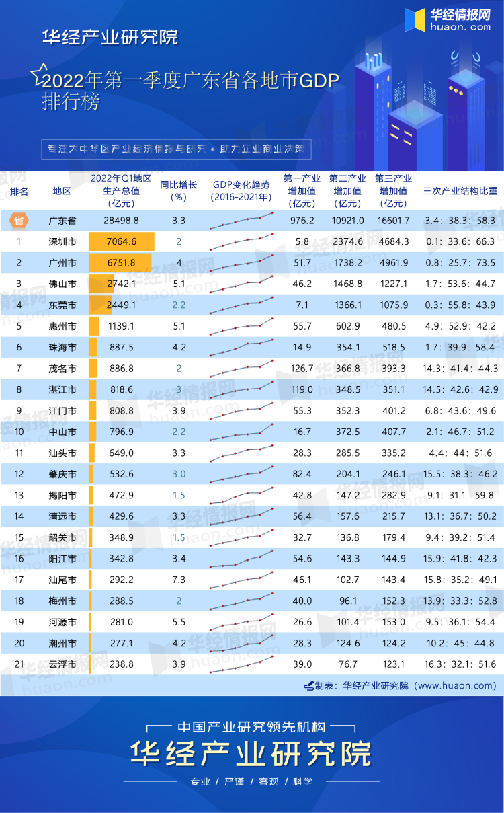This screenshot has width=504, height=813.
Task: Click the 梅州市 region name
Action: pos(62,601)
